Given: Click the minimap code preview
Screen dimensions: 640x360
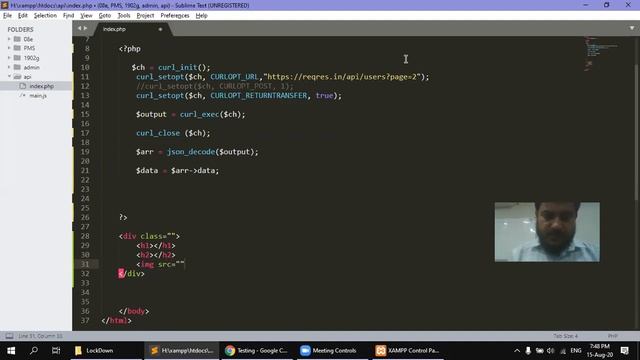Looking at the screenshot, I should point(602,53).
